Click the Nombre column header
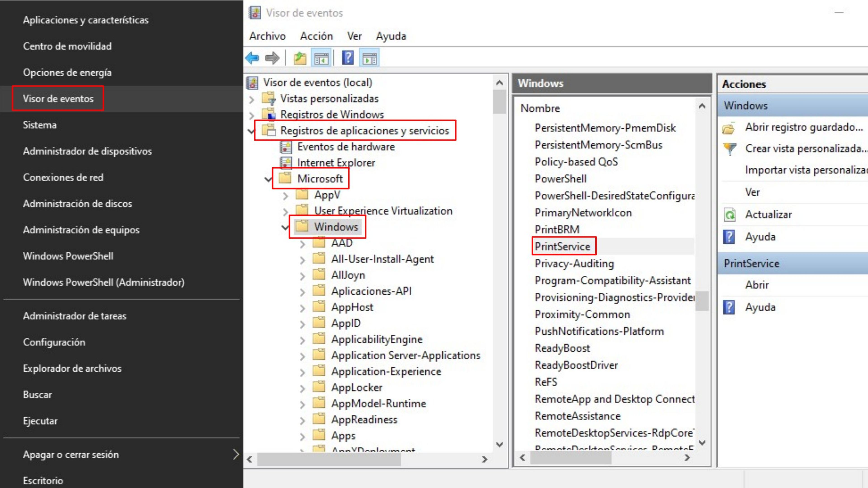The width and height of the screenshot is (868, 488). 540,108
